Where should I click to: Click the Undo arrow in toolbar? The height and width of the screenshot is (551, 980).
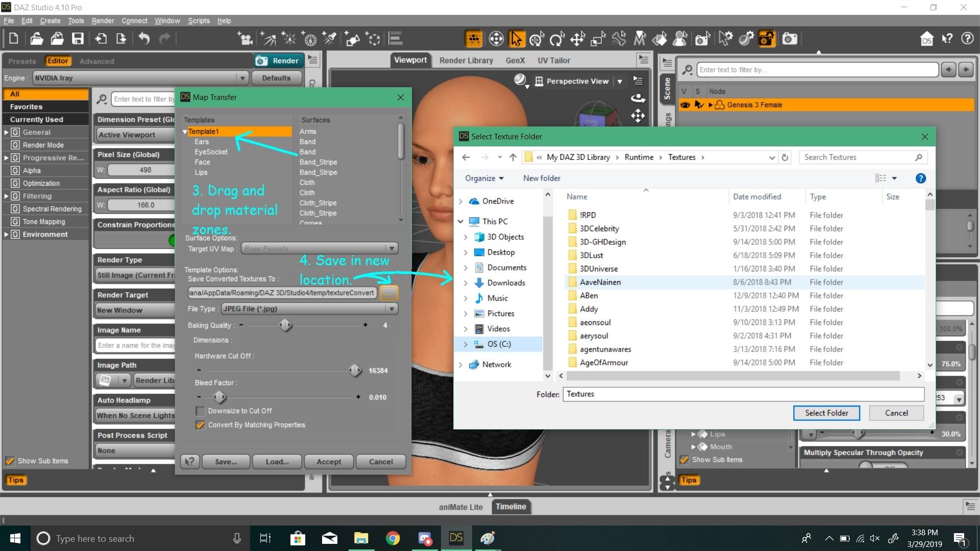pyautogui.click(x=144, y=39)
